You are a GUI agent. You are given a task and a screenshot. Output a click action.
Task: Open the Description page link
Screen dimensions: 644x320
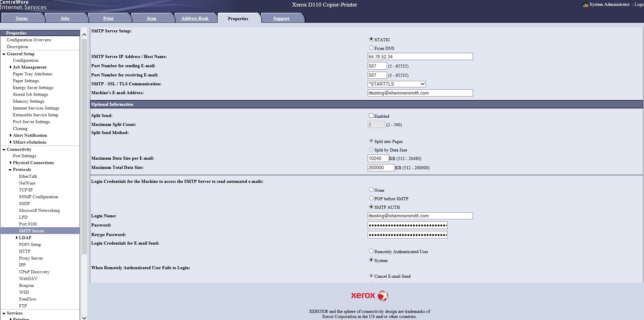[17, 47]
